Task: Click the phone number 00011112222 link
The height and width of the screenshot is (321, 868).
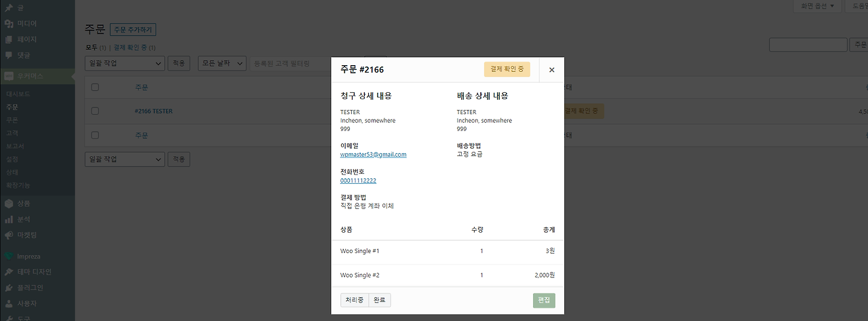Action: pos(358,181)
